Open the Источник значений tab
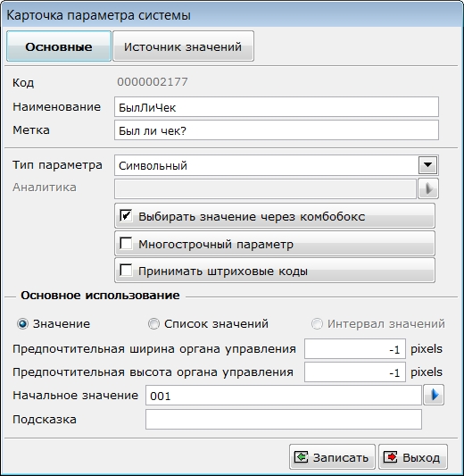464x476 pixels. pyautogui.click(x=183, y=46)
